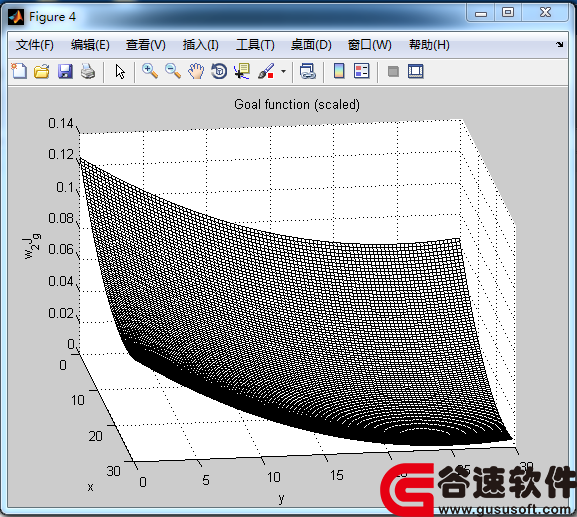Click the 0.14 z-axis tick label
The height and width of the screenshot is (517, 577).
coord(61,123)
